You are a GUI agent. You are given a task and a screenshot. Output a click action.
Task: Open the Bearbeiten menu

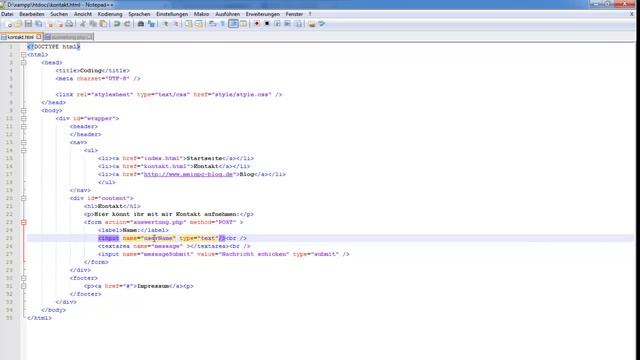[32, 14]
